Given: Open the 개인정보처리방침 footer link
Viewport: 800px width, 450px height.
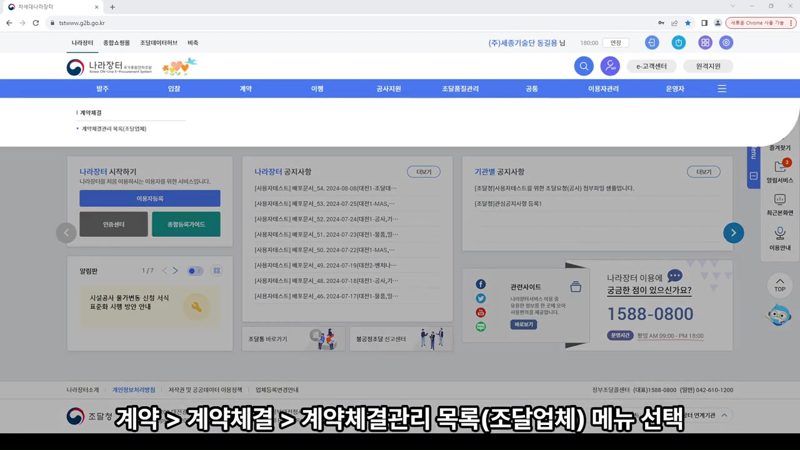Looking at the screenshot, I should coord(134,390).
